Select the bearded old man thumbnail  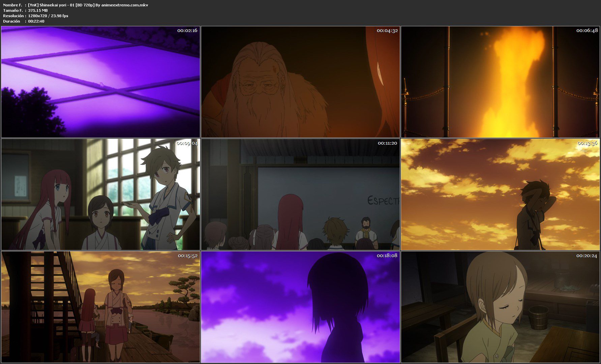point(300,82)
